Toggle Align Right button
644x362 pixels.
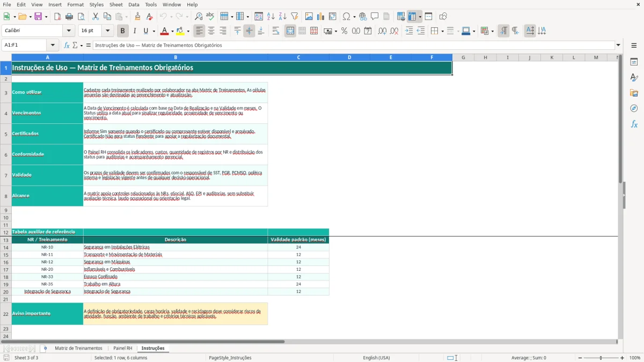[223, 31]
